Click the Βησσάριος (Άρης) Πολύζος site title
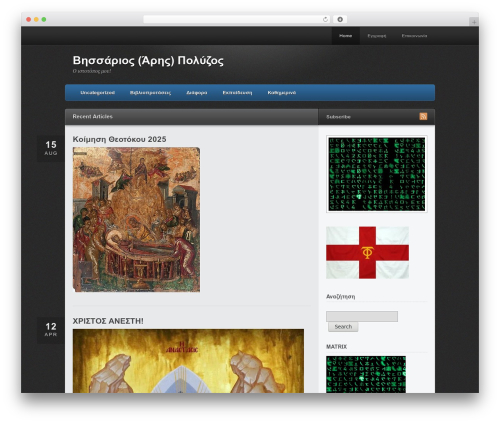This screenshot has width=500, height=423. point(148,60)
